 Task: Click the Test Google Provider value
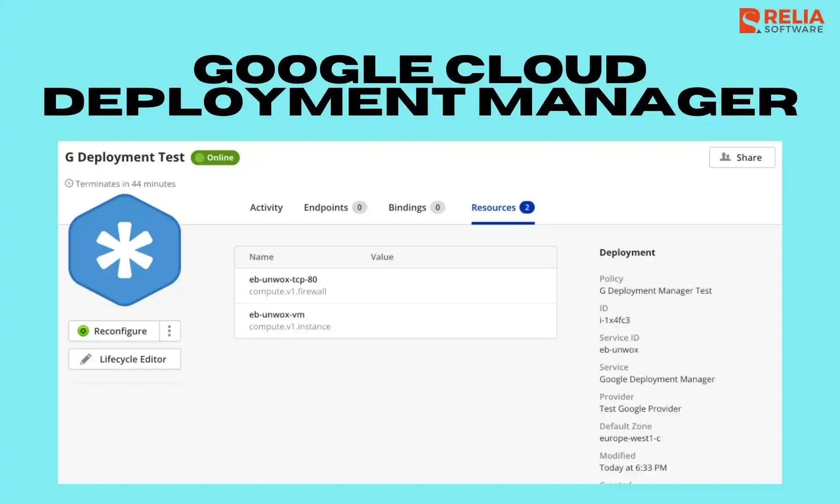pos(640,409)
